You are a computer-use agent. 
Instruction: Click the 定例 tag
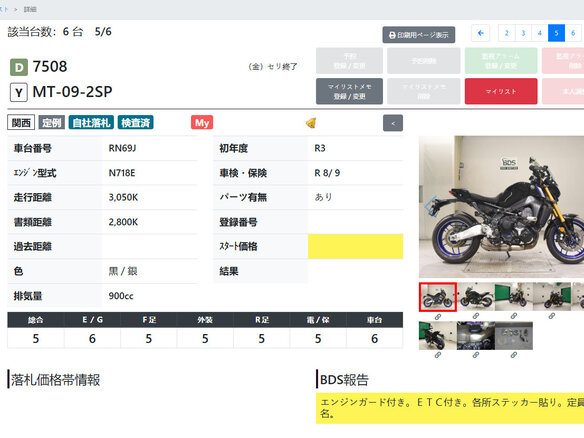[x=52, y=123]
